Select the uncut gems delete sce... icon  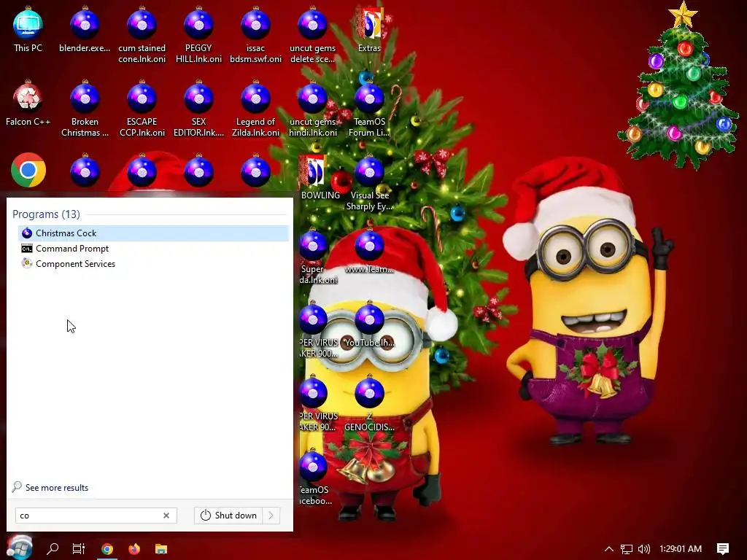click(x=312, y=35)
